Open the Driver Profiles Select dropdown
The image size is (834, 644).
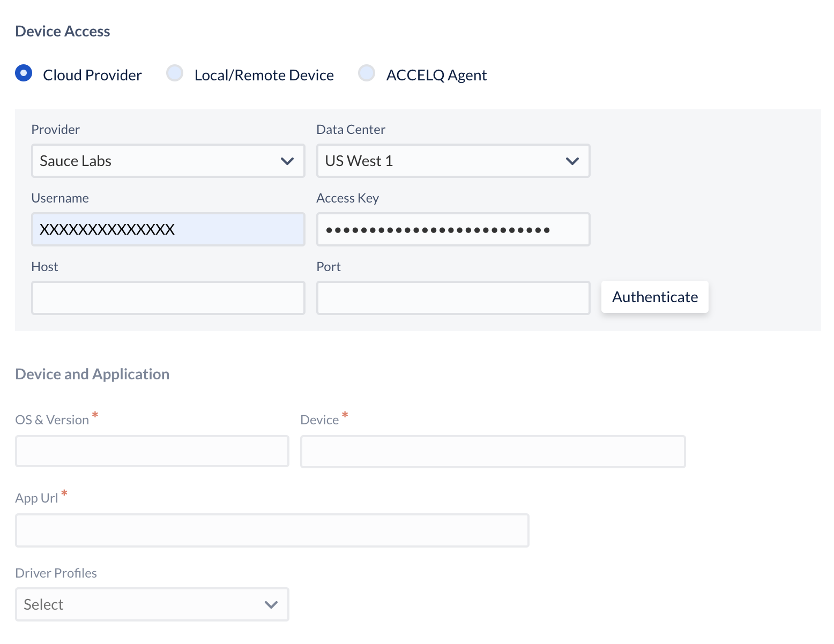[x=152, y=604]
